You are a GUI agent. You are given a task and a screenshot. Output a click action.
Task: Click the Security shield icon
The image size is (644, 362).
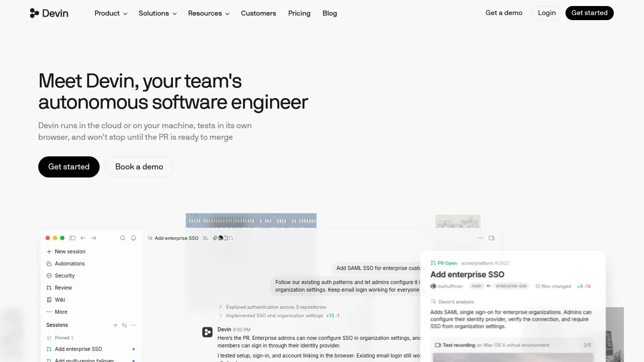[x=49, y=276]
